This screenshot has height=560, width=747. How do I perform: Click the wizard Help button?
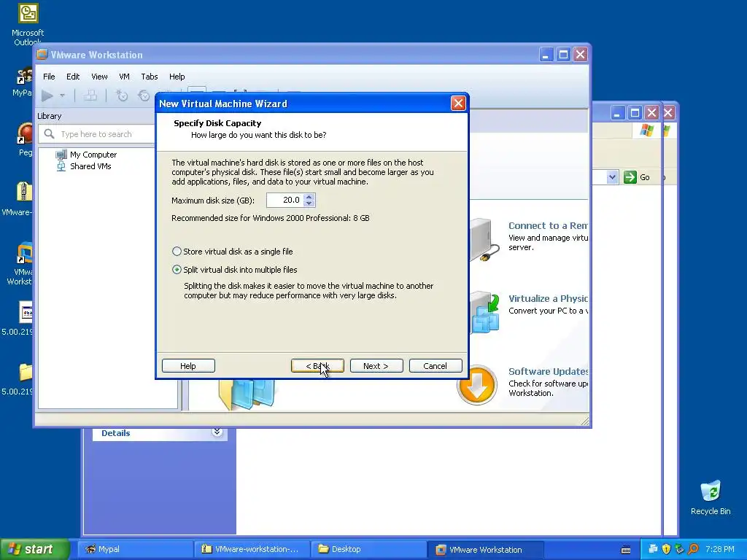click(x=188, y=366)
